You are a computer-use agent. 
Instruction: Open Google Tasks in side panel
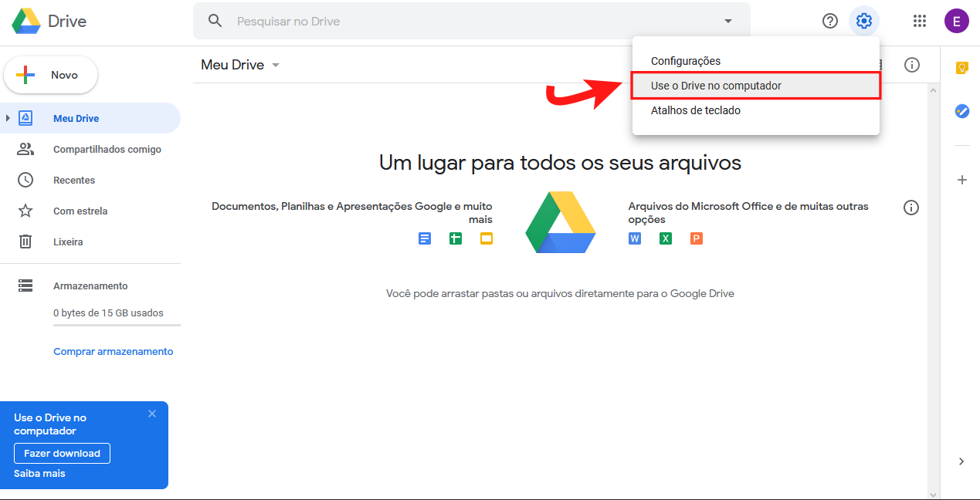pos(961,111)
